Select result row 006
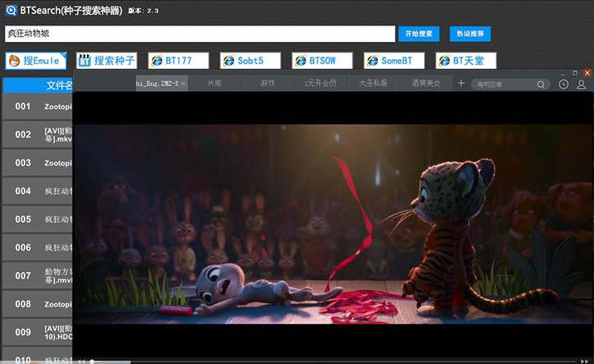This screenshot has height=364, width=594. coord(38,247)
